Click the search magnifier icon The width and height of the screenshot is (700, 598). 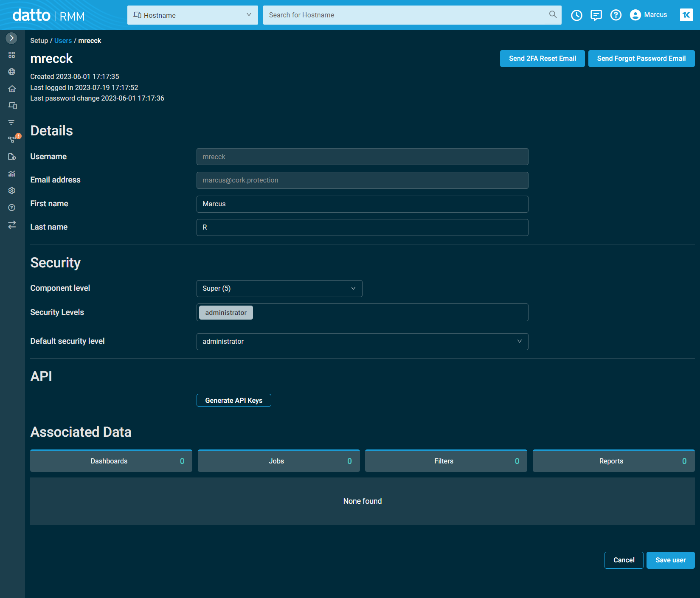tap(553, 14)
